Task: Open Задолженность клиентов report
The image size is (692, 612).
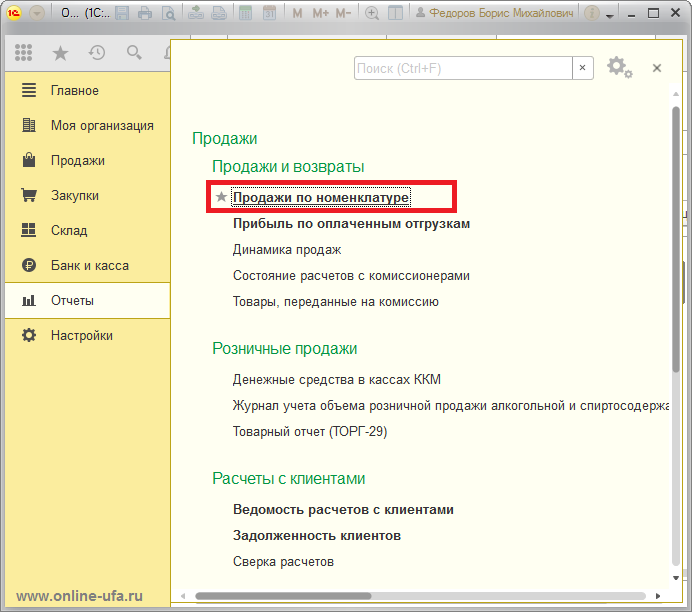Action: pyautogui.click(x=317, y=536)
